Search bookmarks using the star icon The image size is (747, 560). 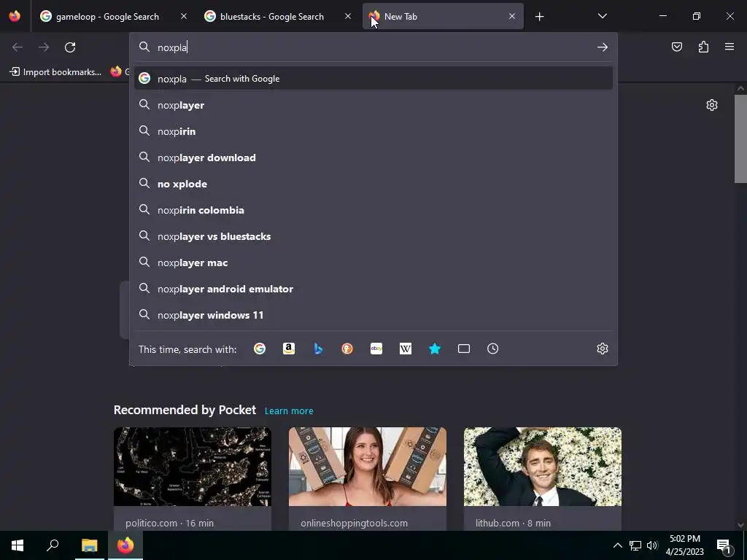coord(435,349)
